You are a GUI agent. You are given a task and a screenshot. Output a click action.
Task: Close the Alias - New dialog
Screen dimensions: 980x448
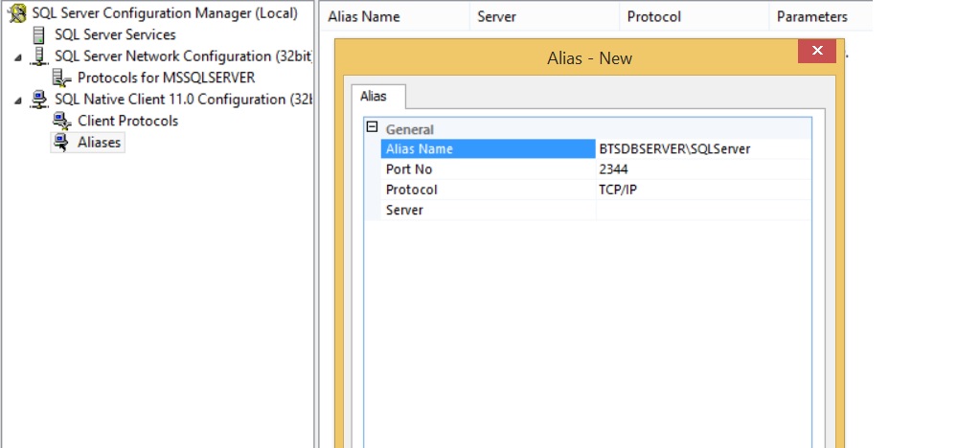tap(817, 52)
